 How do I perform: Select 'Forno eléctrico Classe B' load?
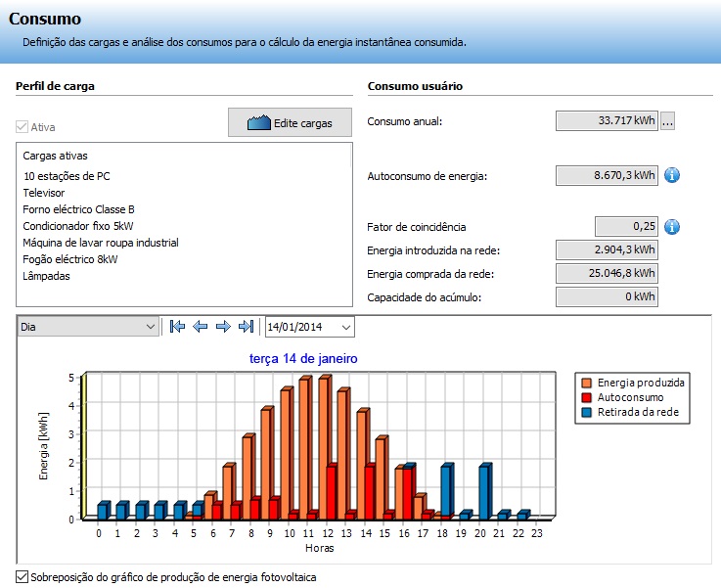[x=78, y=209]
